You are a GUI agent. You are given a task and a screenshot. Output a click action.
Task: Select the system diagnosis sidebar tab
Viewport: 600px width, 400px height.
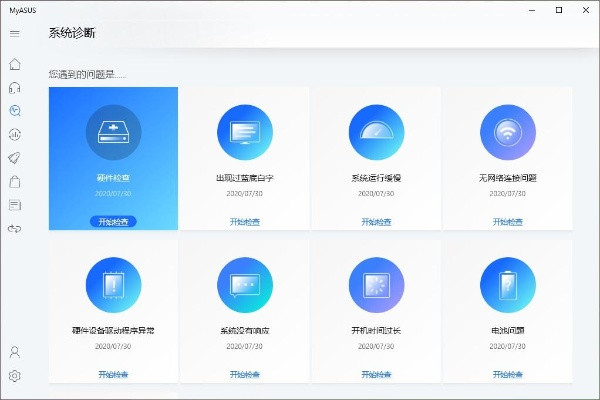pos(15,111)
